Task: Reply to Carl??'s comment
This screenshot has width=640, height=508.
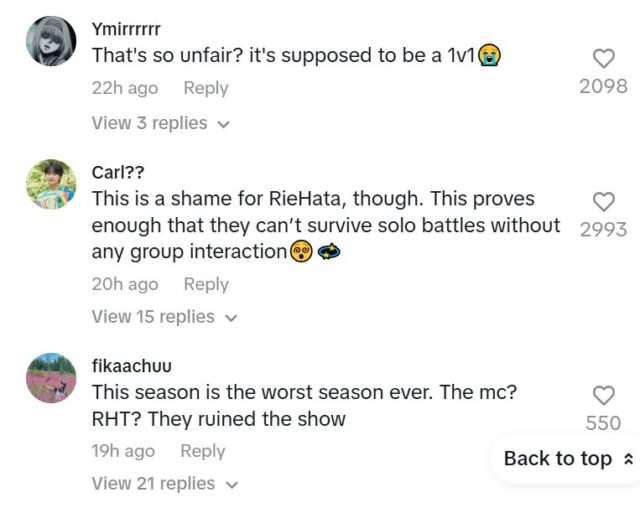Action: click(205, 284)
